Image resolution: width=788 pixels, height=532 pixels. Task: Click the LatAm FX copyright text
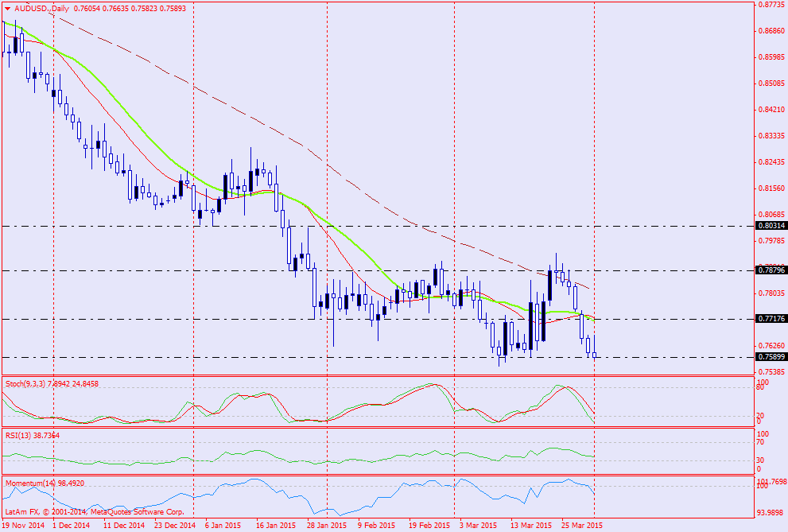(94, 512)
